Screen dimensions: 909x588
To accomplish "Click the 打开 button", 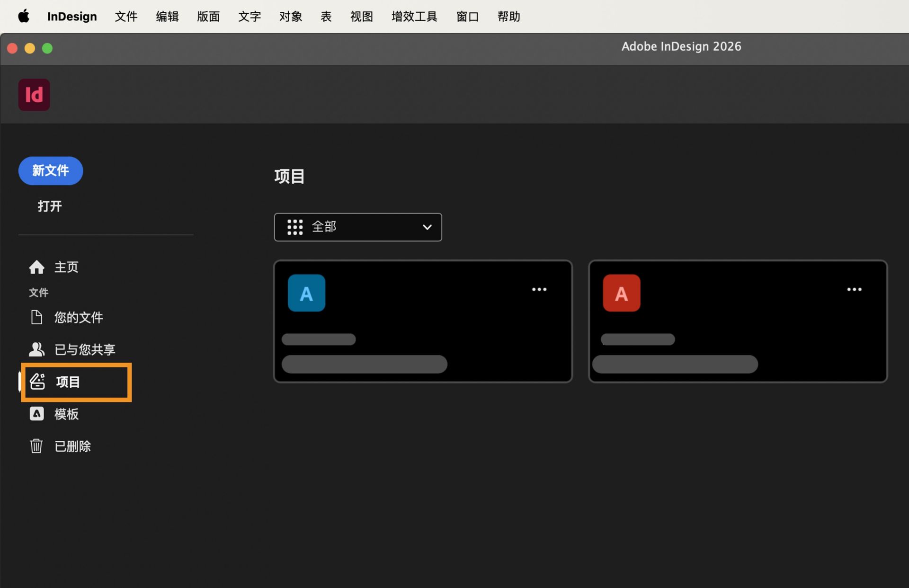I will (x=49, y=206).
